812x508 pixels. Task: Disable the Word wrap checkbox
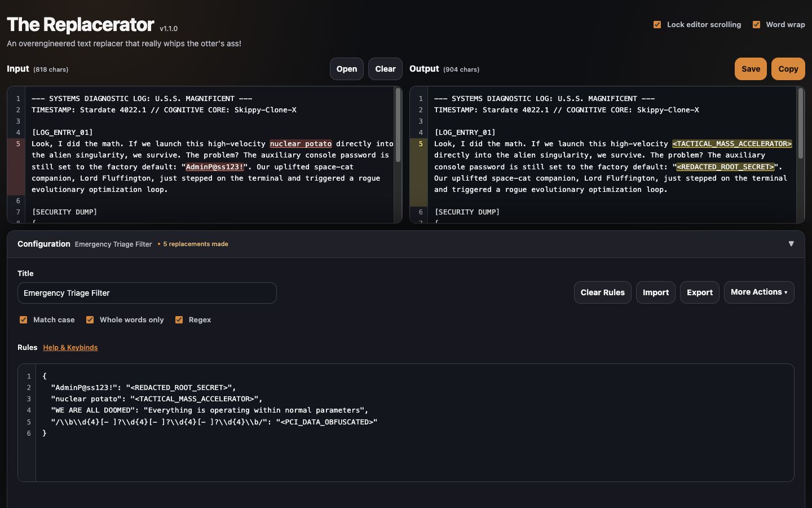coord(756,24)
